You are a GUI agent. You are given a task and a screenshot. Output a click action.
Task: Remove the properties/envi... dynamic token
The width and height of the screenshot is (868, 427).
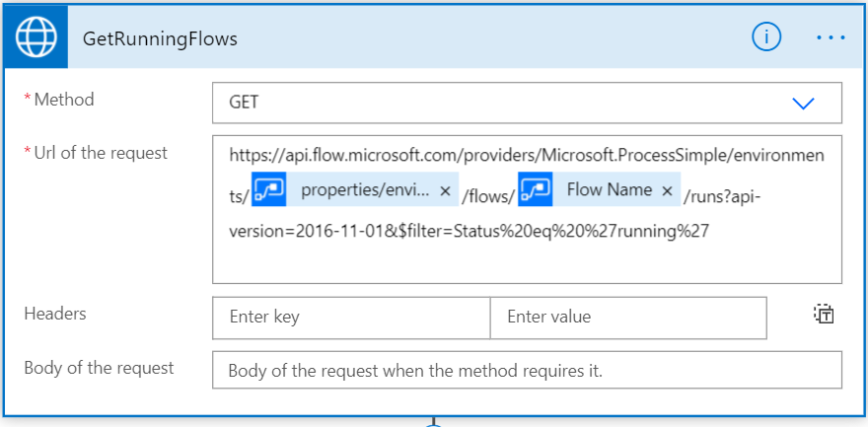(x=445, y=190)
